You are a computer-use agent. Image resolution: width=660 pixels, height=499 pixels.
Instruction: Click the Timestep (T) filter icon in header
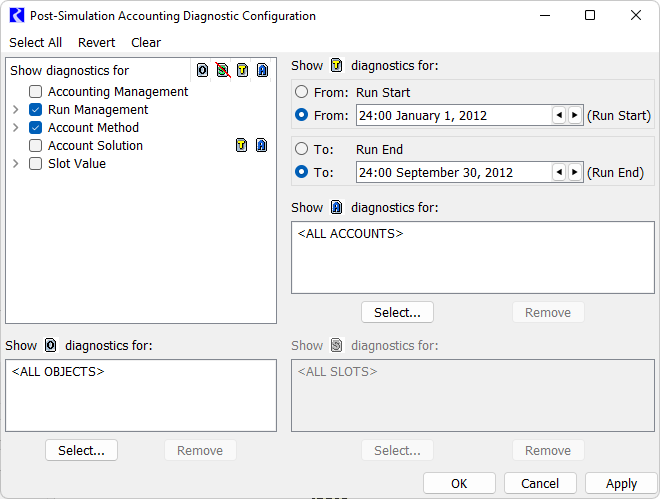242,70
